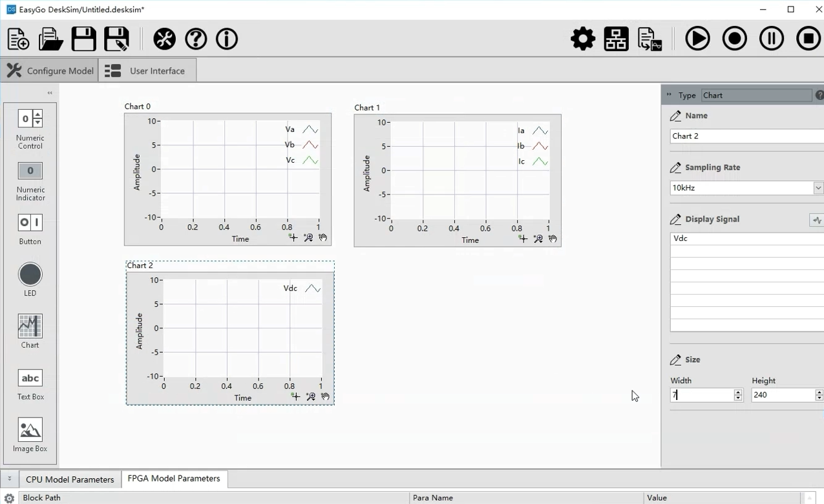Create a new project file
Image resolution: width=824 pixels, height=504 pixels.
[18, 39]
